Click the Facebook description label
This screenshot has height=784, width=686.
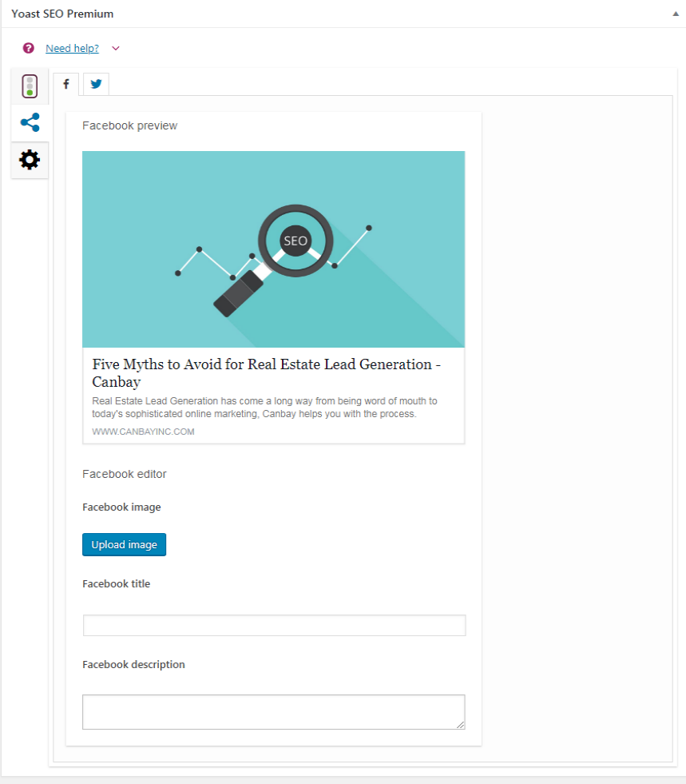click(x=133, y=664)
